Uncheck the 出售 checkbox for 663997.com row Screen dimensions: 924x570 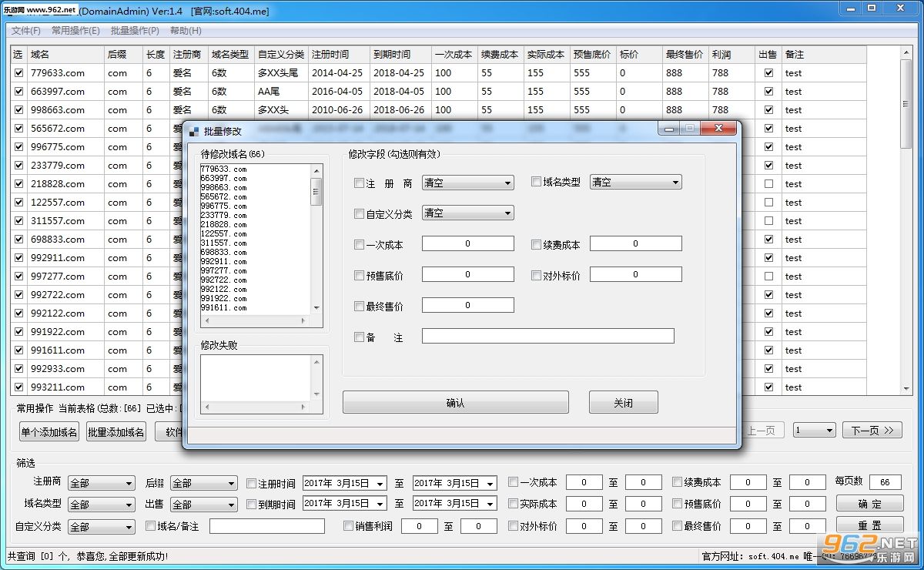[x=768, y=92]
